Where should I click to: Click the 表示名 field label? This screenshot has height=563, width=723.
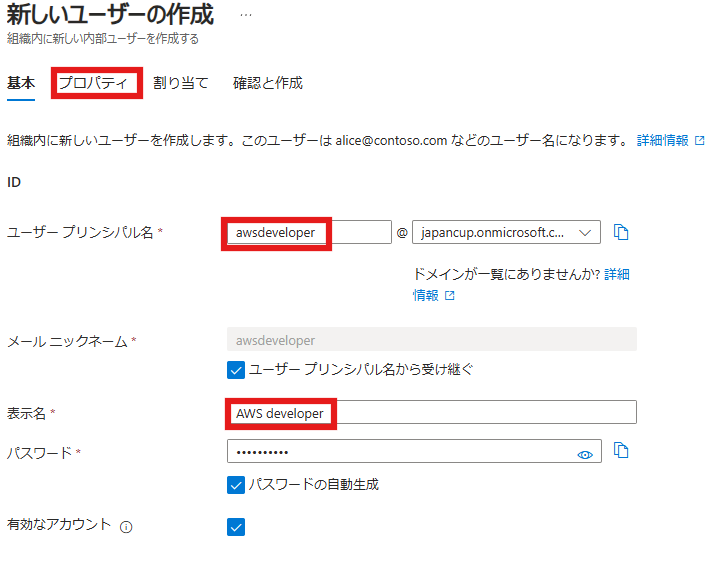pos(26,414)
